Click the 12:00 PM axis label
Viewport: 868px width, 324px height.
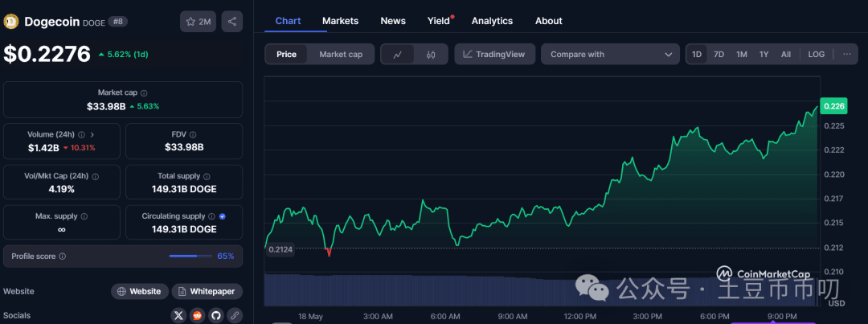coord(581,316)
